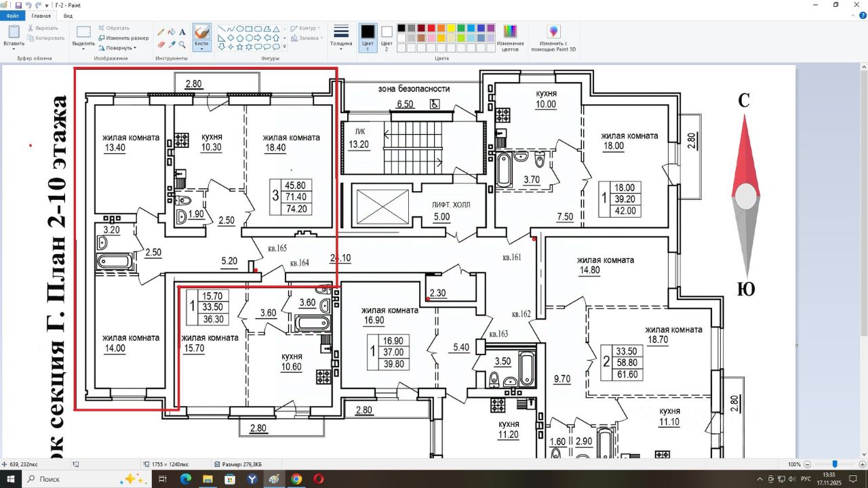Activate Color 2 (Цвет 2) selector
Viewport: 868px width, 488px height.
tap(387, 37)
